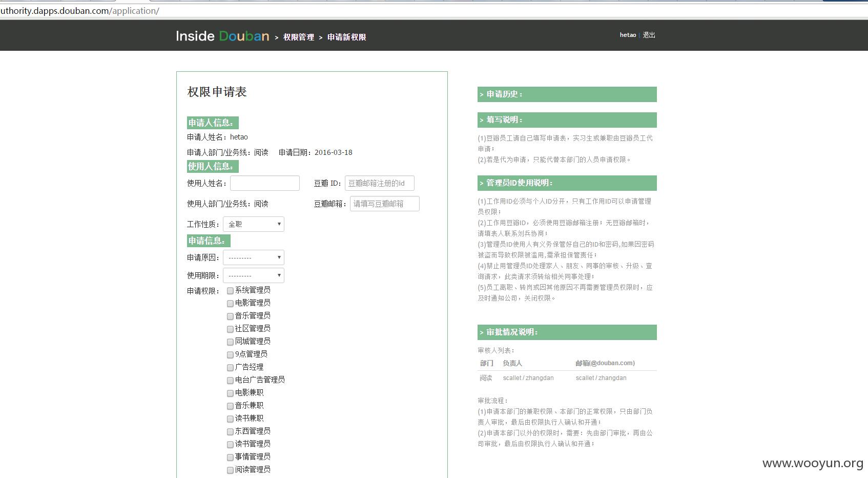The height and width of the screenshot is (478, 868).
Task: Check the 电影管理员 permission box
Action: (x=230, y=304)
